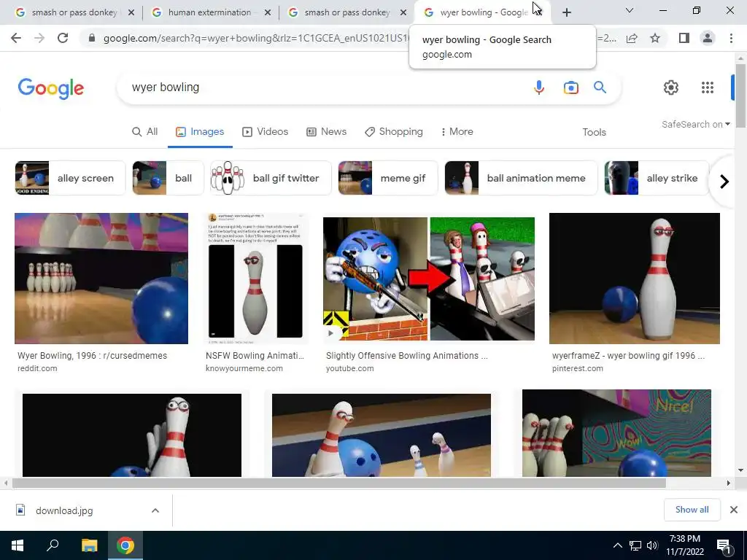747x560 pixels.
Task: Filter by meme gif chip
Action: (x=388, y=178)
